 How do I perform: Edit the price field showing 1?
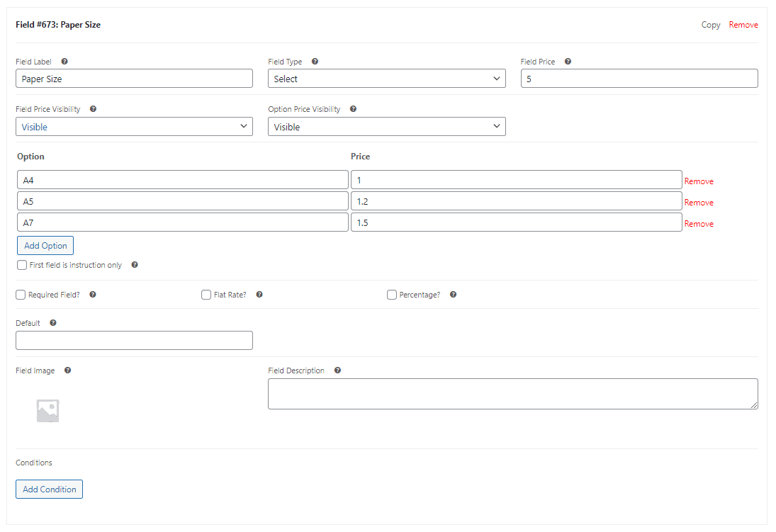(517, 180)
